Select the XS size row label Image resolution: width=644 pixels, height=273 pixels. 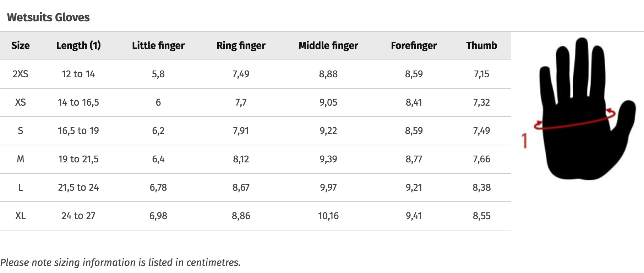pos(20,102)
